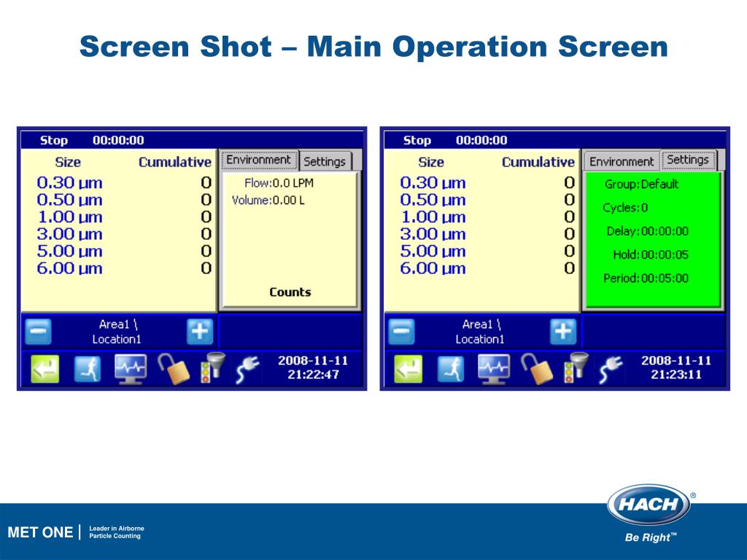Click 3.00 µm row in right screen
747x560 pixels.
click(x=487, y=234)
